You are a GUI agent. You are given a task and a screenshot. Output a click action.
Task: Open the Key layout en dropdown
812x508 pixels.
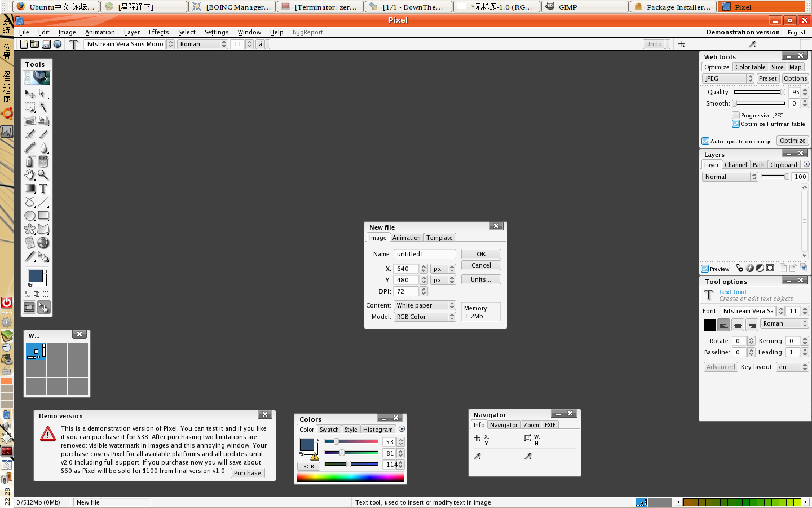(x=792, y=367)
